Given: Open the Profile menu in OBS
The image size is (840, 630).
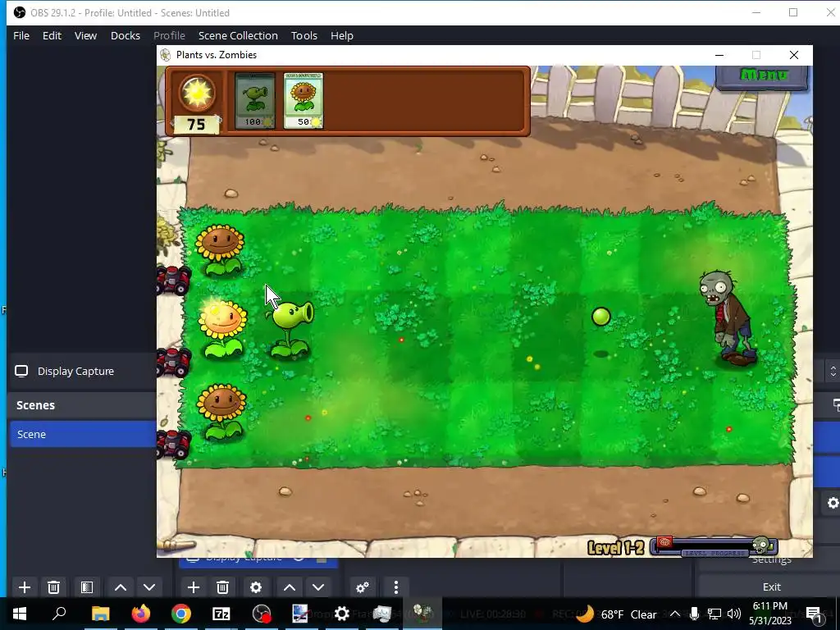Looking at the screenshot, I should click(169, 35).
